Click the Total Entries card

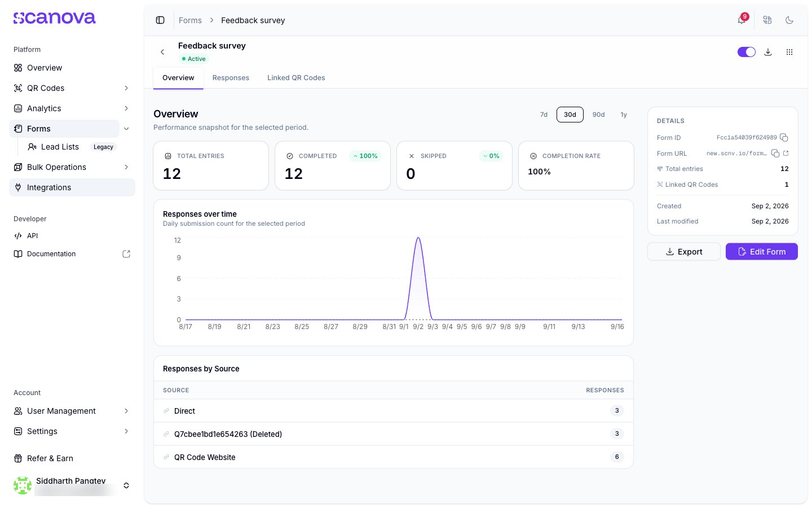pyautogui.click(x=211, y=166)
